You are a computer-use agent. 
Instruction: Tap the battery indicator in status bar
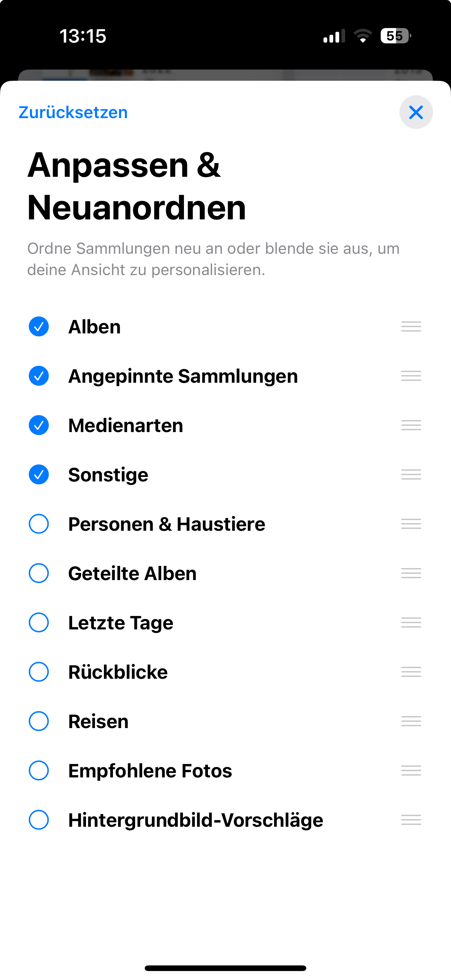pos(395,36)
